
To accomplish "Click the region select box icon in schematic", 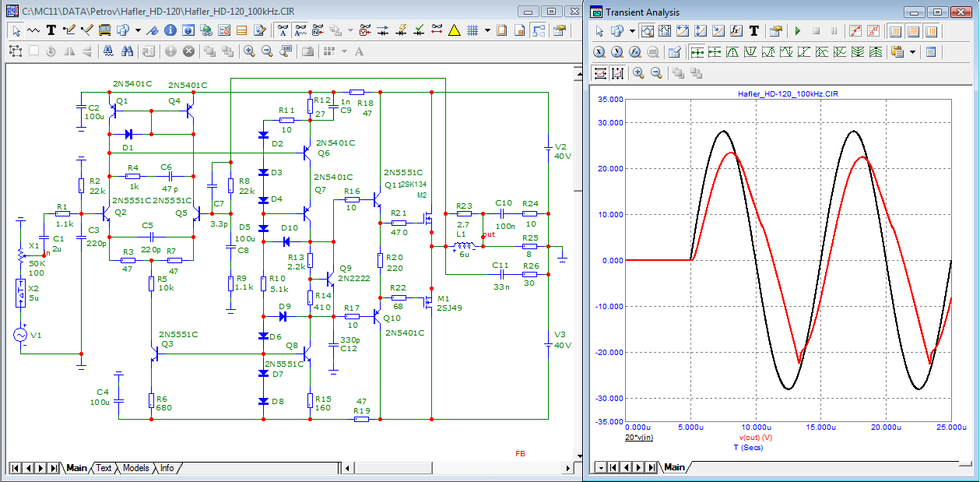I will [x=16, y=51].
